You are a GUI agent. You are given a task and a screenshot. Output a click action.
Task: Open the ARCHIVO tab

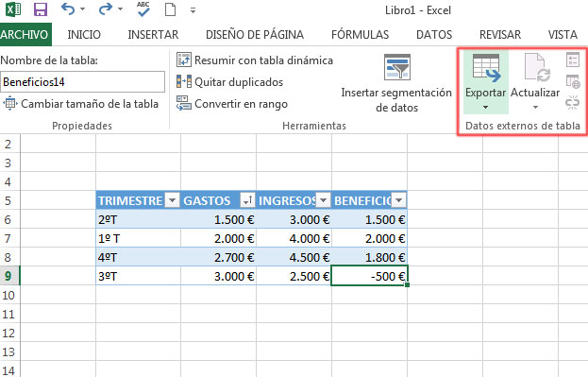click(x=25, y=35)
